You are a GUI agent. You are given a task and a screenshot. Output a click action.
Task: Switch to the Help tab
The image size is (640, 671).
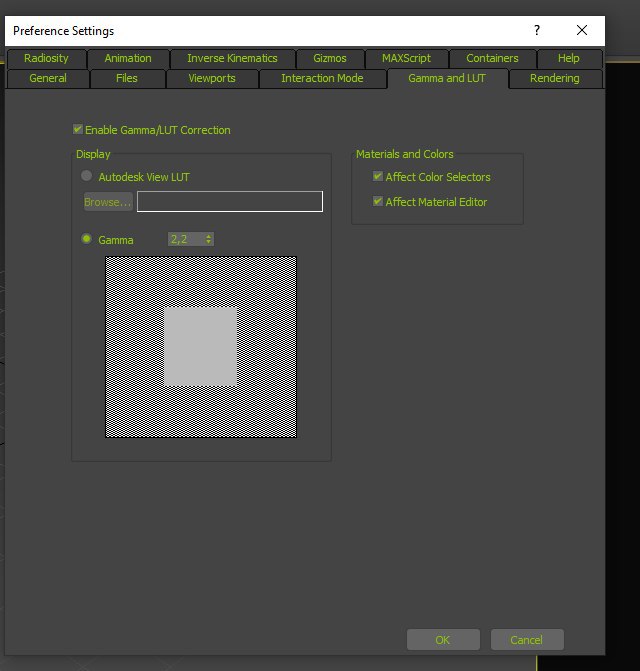coord(569,58)
